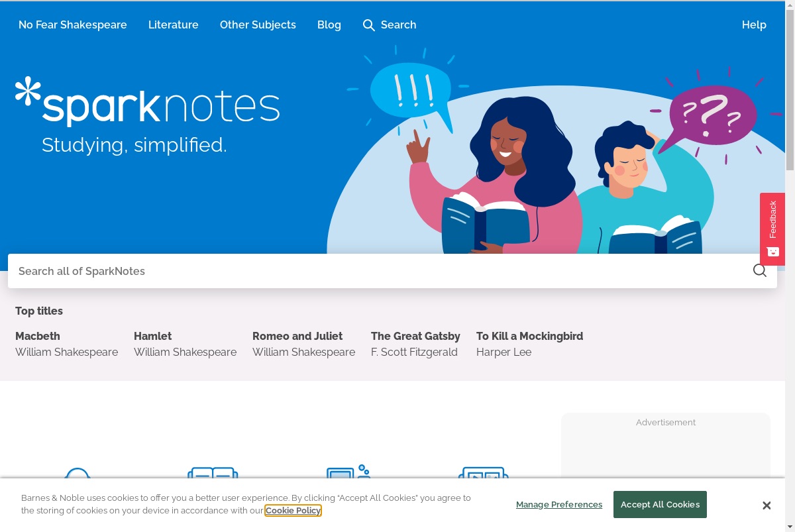Open To Kill a Mockingbird guide

point(529,336)
